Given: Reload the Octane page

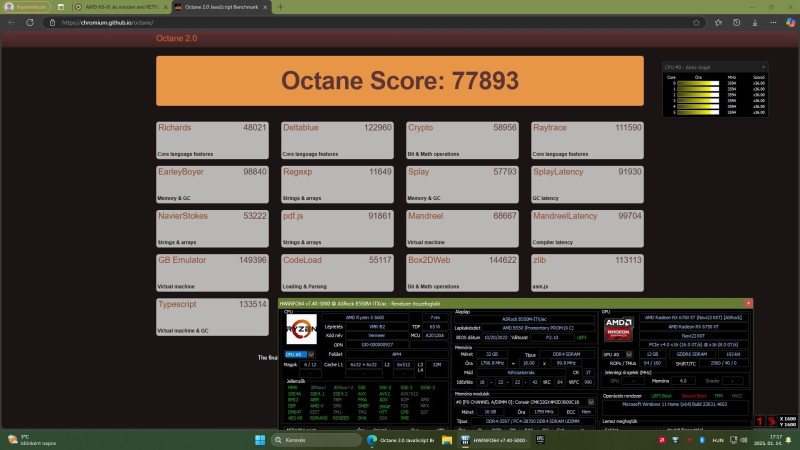Looking at the screenshot, I should pyautogui.click(x=30, y=22).
